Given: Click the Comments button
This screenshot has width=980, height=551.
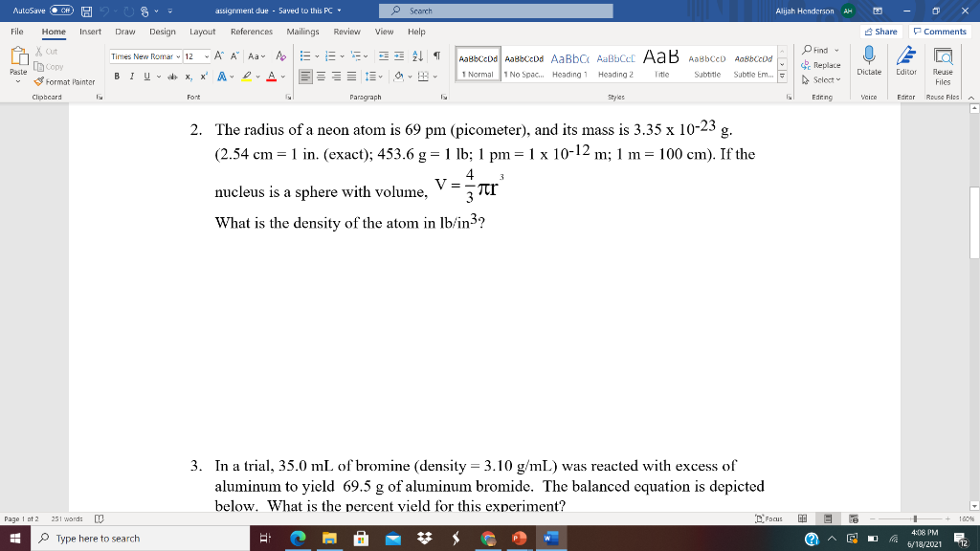Looking at the screenshot, I should point(940,32).
